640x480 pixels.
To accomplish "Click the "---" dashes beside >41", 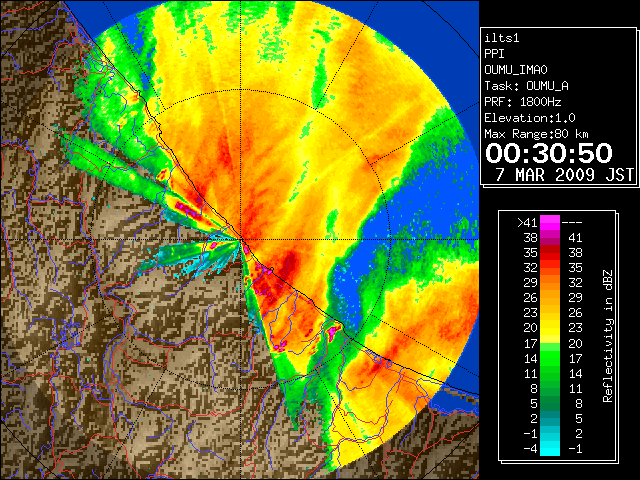I will tap(572, 223).
